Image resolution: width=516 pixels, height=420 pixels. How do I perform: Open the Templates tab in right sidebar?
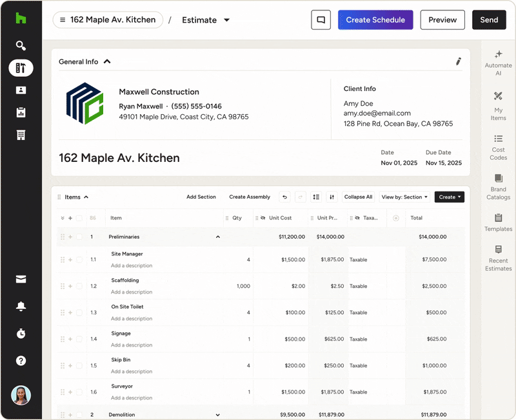click(498, 222)
